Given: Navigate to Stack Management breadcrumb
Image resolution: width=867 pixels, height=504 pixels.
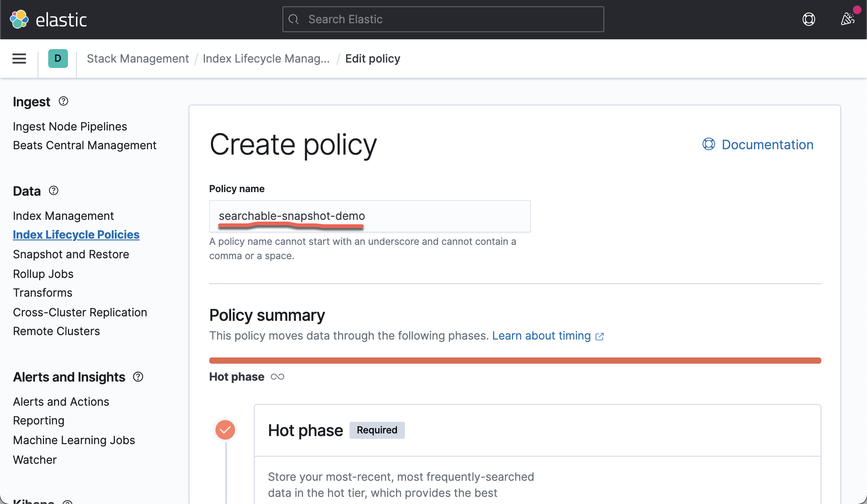Looking at the screenshot, I should [138, 59].
